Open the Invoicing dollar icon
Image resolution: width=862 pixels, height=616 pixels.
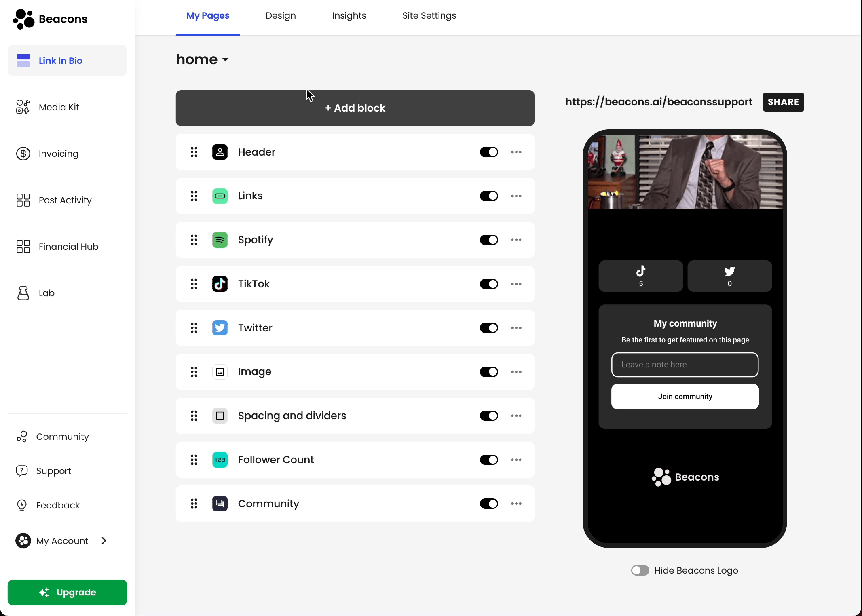pyautogui.click(x=23, y=154)
